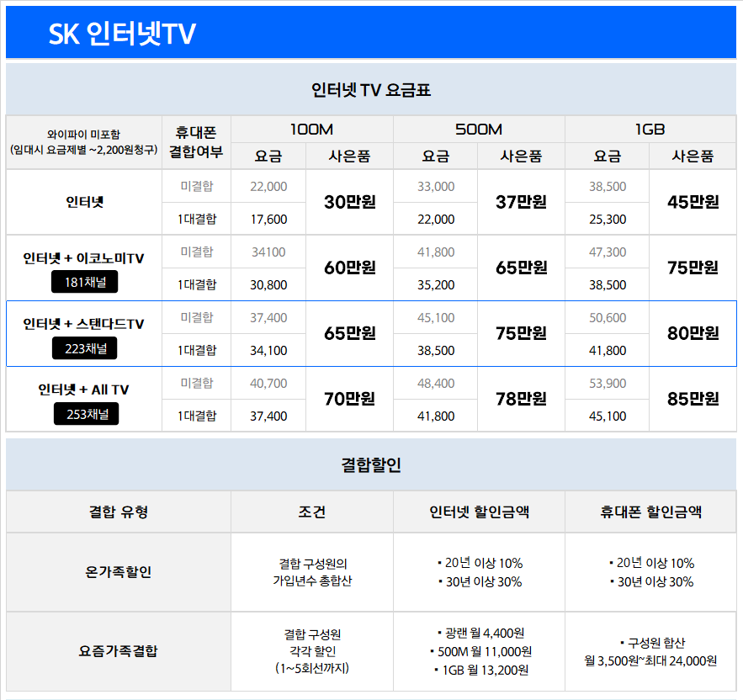Click the 33,000 price cell

pyautogui.click(x=436, y=187)
